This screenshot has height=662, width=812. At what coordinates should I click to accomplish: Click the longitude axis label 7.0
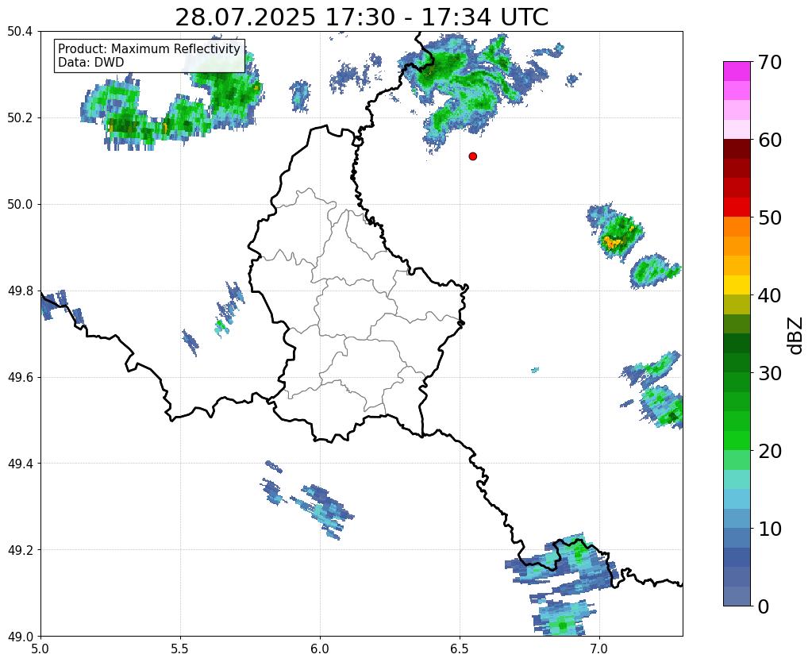point(600,648)
